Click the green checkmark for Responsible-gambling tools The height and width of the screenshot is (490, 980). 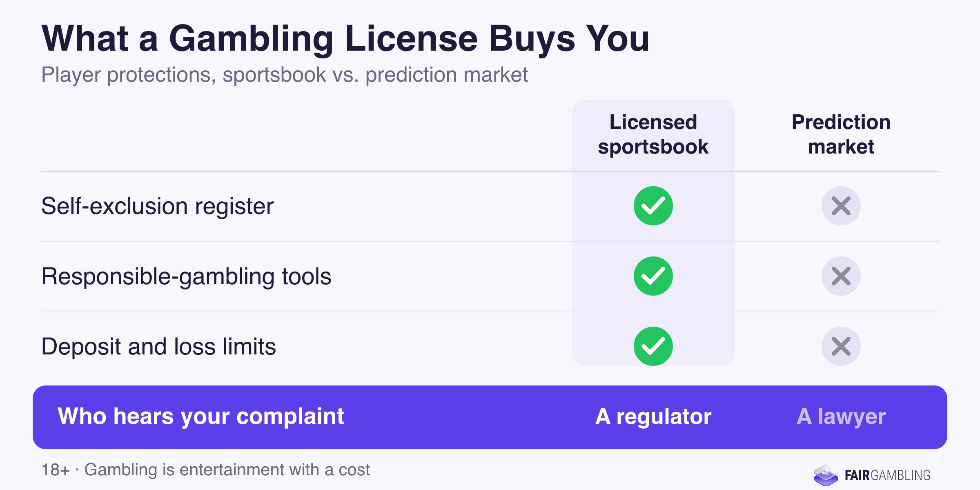(653, 276)
